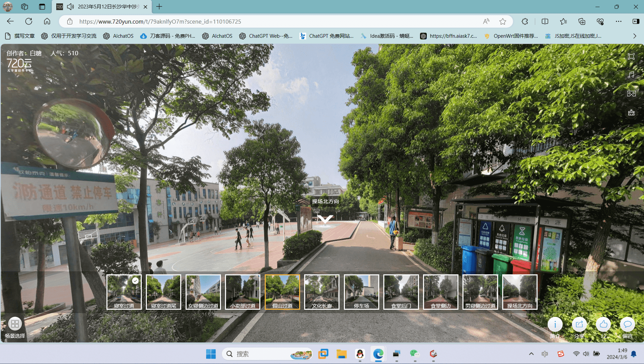The width and height of the screenshot is (644, 364).
Task: Open the 简介 info button
Action: 555,325
